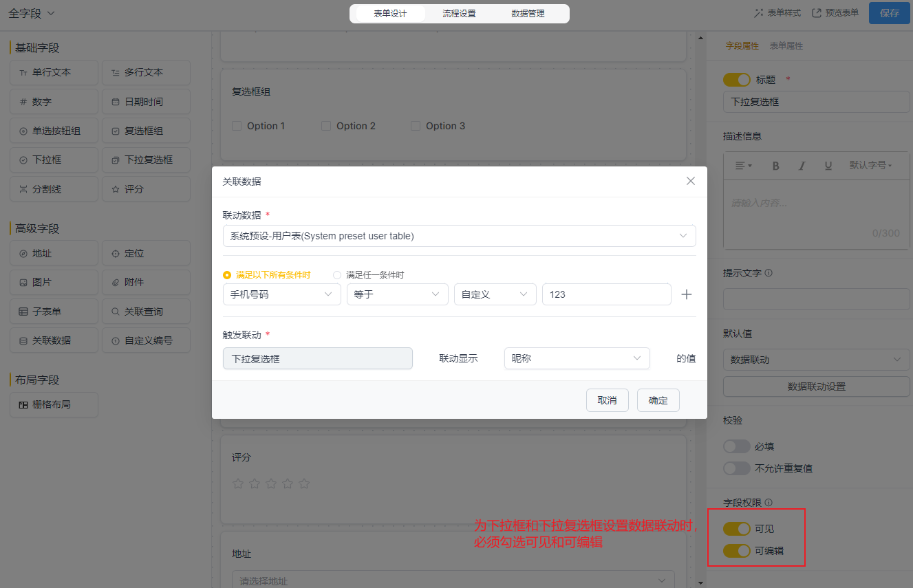Close the 关联数据 dialog

tap(691, 181)
